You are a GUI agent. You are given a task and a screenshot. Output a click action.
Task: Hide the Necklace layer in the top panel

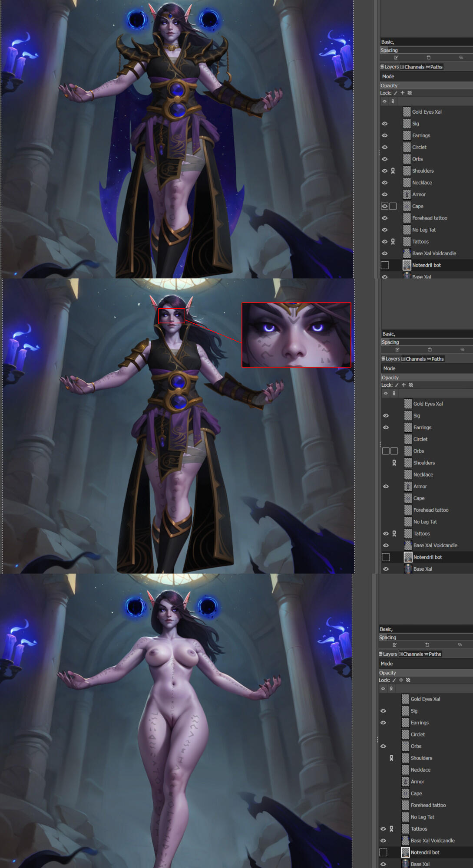(384, 183)
